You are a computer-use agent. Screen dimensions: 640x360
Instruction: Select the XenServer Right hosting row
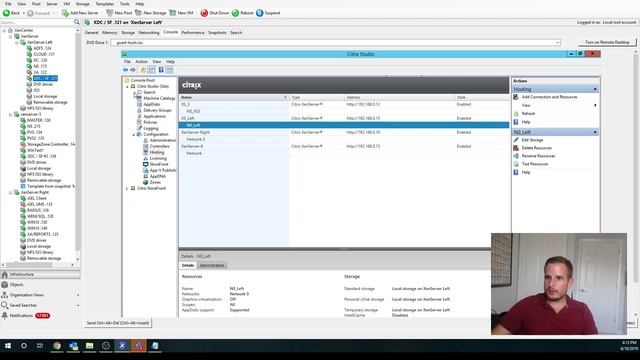tap(344, 132)
